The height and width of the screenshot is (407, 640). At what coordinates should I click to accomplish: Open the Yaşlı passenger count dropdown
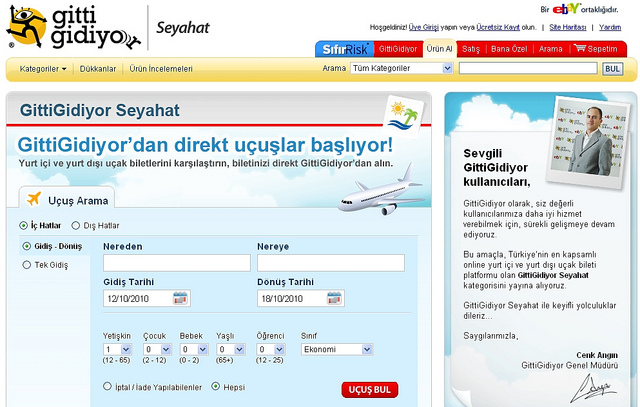coord(231,349)
